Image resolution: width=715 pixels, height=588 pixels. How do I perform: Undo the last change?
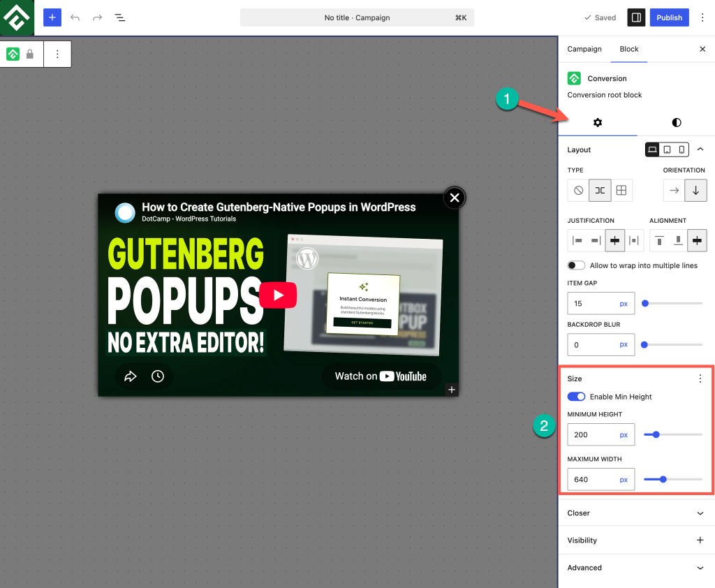pyautogui.click(x=75, y=17)
